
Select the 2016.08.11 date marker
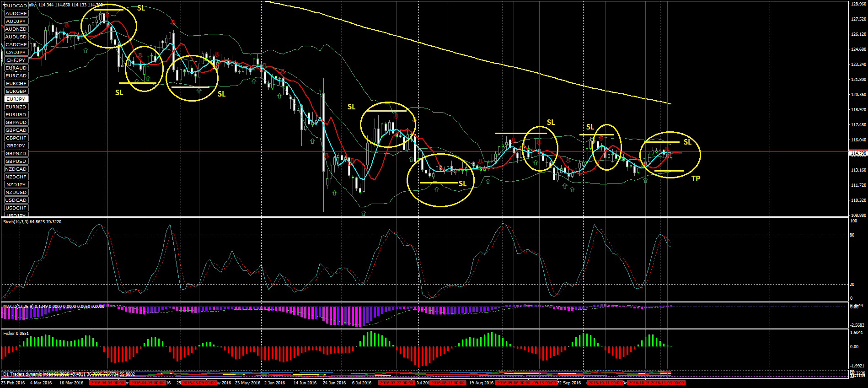coord(448,383)
